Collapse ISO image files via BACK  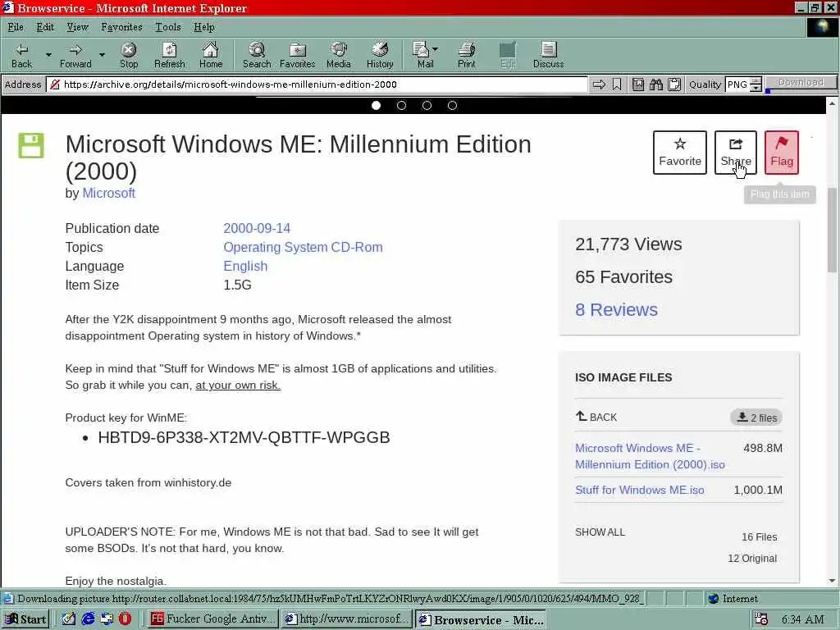click(x=596, y=417)
